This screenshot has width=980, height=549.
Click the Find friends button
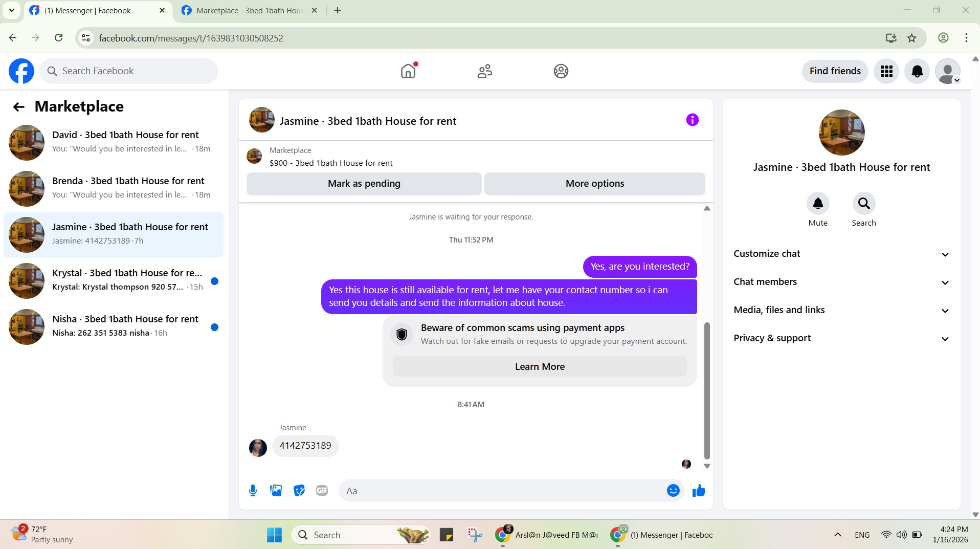point(835,71)
